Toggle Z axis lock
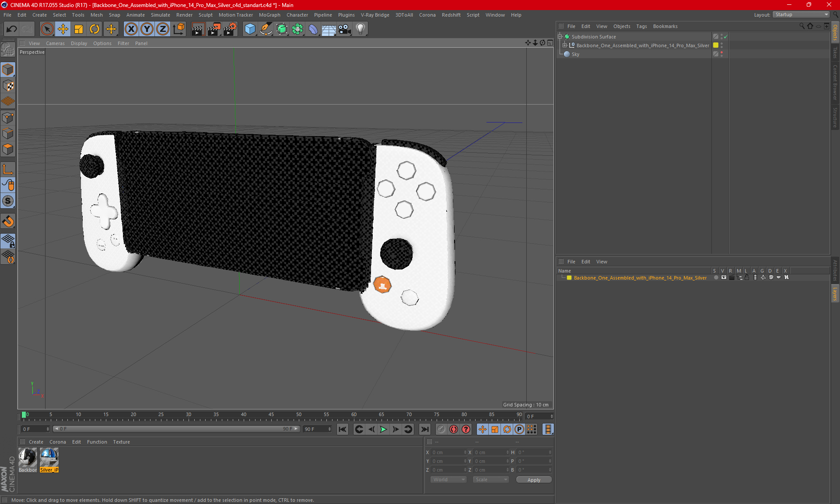This screenshot has width=840, height=504. pos(163,29)
